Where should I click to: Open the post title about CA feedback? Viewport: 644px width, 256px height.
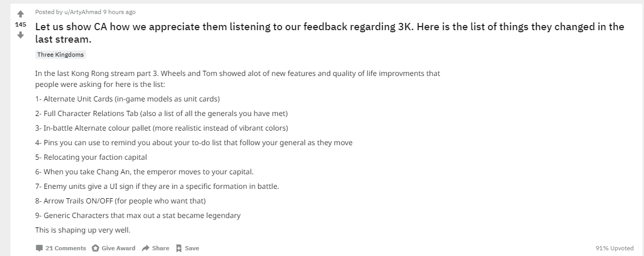click(x=330, y=33)
